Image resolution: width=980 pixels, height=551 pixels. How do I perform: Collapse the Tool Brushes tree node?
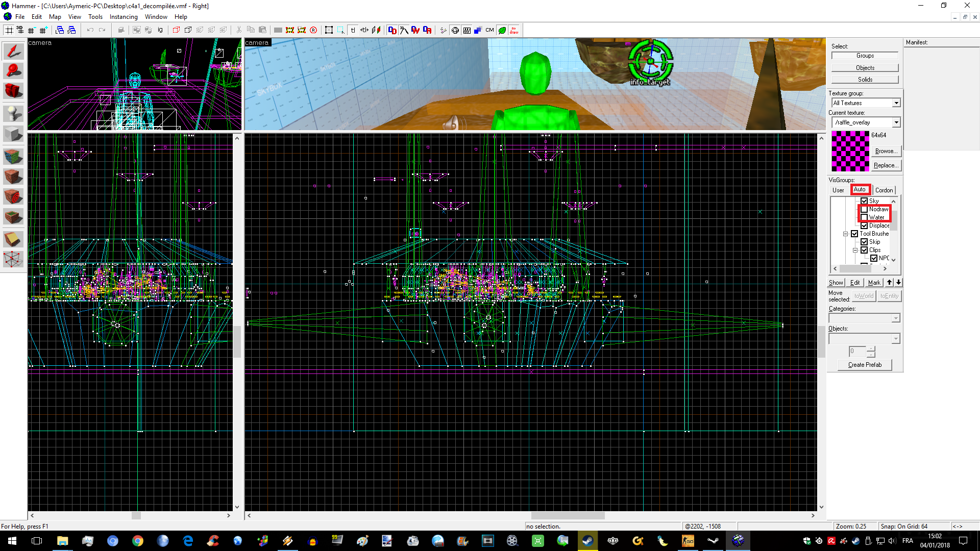click(846, 234)
